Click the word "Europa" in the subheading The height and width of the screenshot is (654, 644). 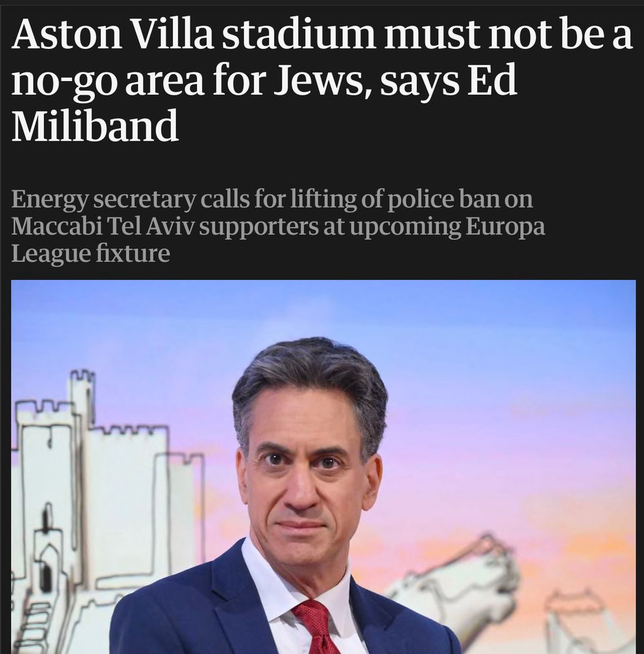click(505, 228)
